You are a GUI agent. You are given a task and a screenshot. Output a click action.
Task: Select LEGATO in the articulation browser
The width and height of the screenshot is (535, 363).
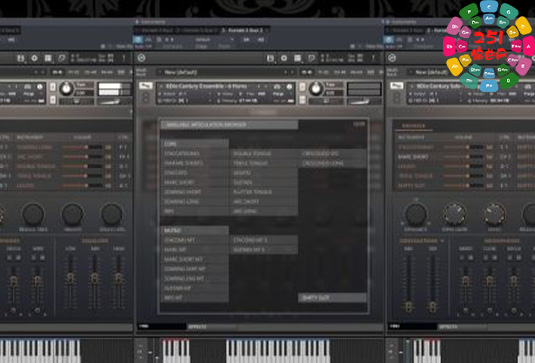[263, 173]
